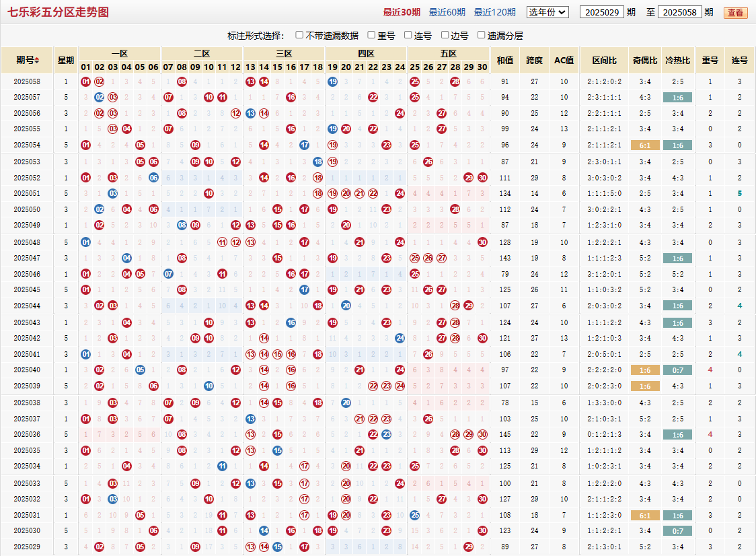Click sum value 145 in row 2025036

[x=505, y=434]
